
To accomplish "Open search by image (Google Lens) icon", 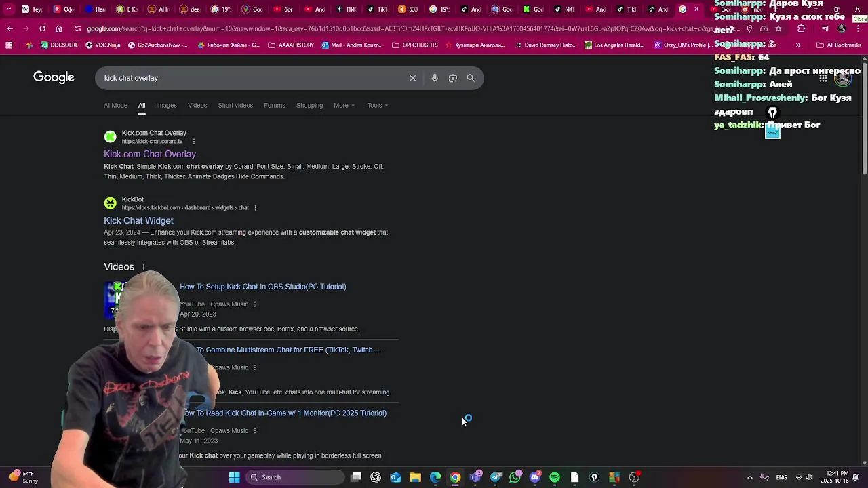I will pos(453,78).
